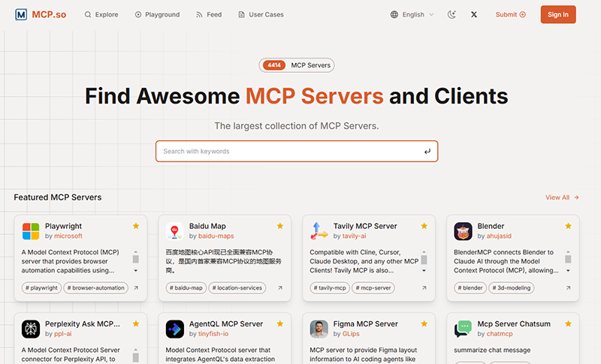Open the GLips author link
This screenshot has height=364, width=601.
pos(351,334)
